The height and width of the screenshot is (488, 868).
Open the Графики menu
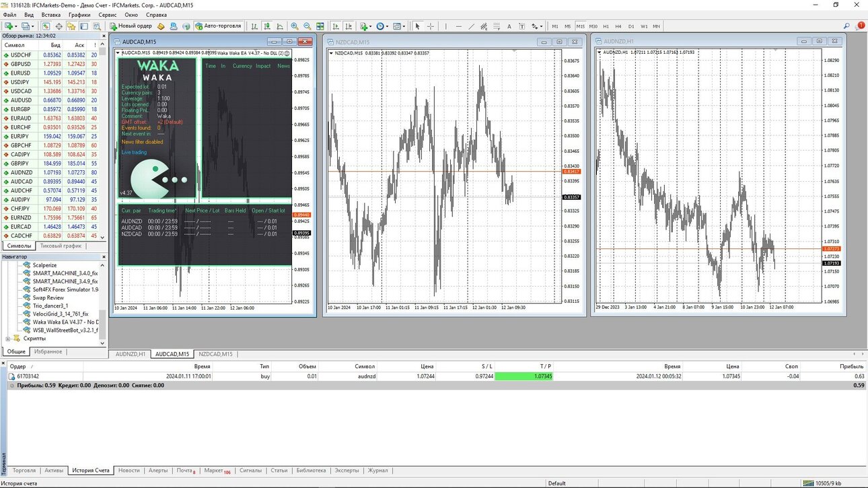(x=79, y=14)
